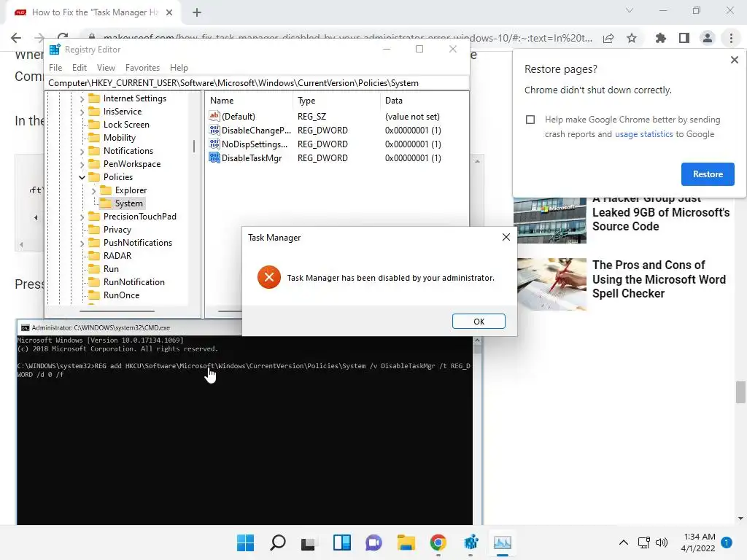The height and width of the screenshot is (560, 747).
Task: Open the Registry Editor View menu
Action: coord(106,68)
